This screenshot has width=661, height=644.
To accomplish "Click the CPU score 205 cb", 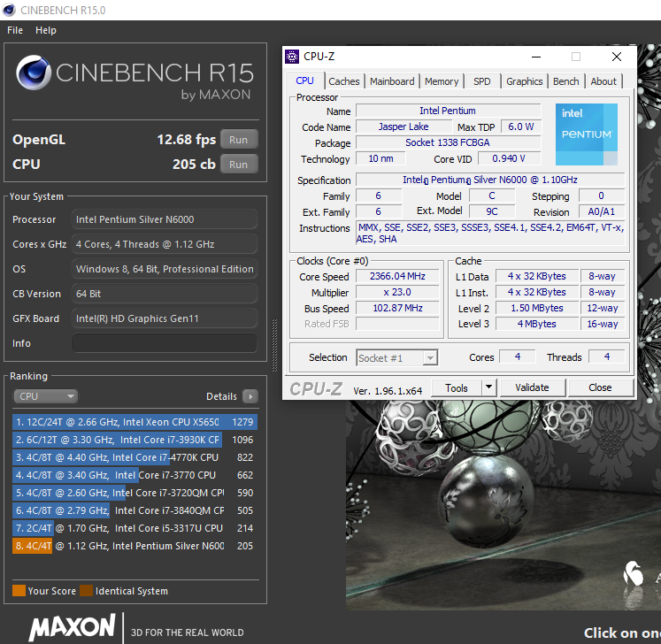I will 194,164.
